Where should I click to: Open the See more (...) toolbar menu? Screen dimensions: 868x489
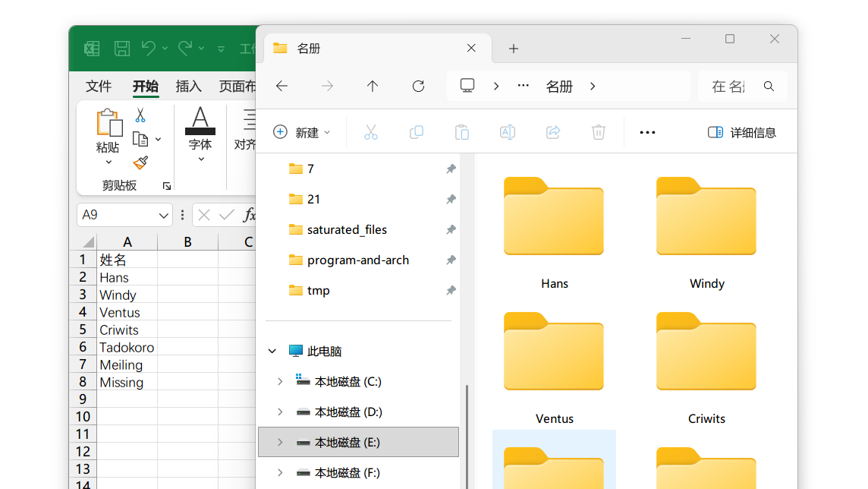(x=647, y=131)
